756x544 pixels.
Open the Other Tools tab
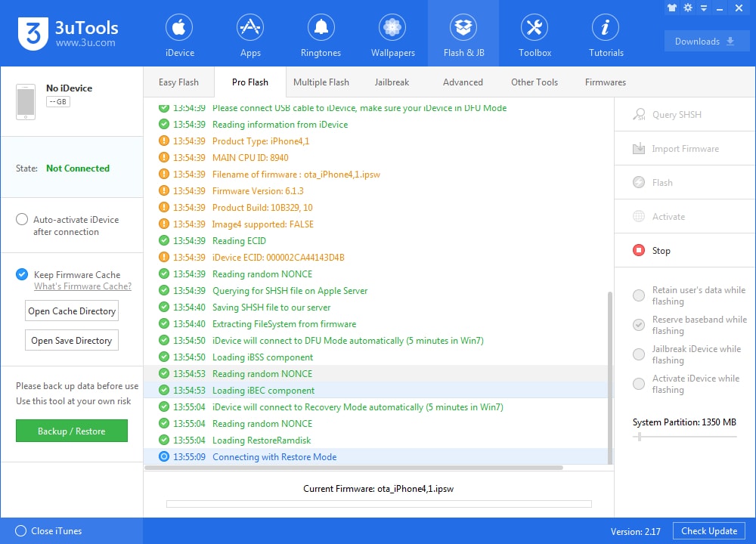click(534, 82)
